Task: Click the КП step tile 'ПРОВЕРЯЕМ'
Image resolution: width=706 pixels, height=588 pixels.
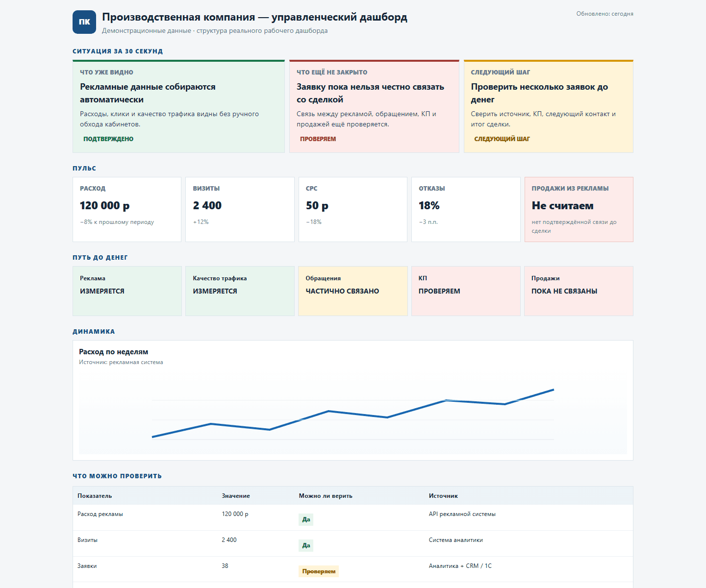Action: point(466,291)
